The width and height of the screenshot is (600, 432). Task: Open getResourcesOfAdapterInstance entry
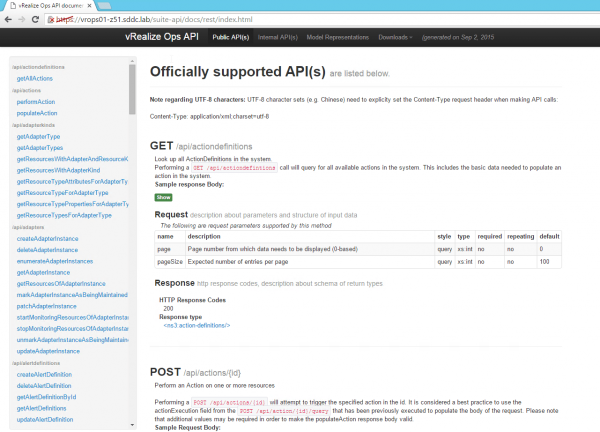pyautogui.click(x=61, y=284)
